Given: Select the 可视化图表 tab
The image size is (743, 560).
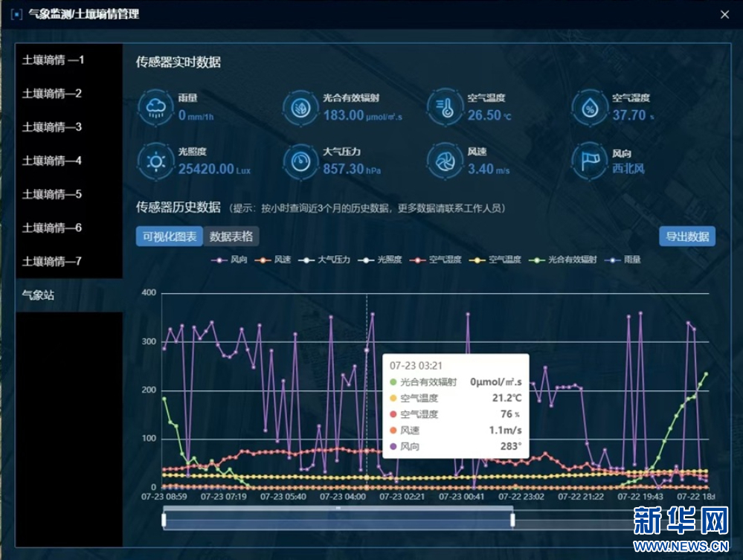Looking at the screenshot, I should [170, 236].
